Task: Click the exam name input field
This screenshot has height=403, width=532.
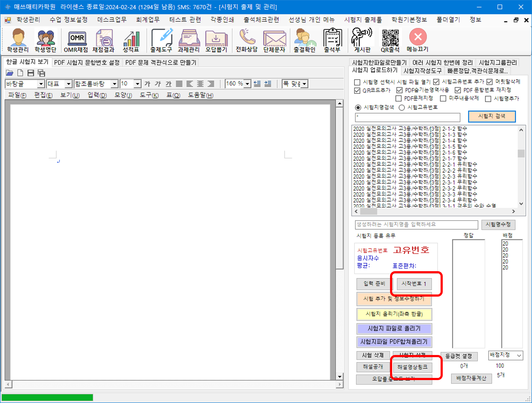Action: click(417, 225)
